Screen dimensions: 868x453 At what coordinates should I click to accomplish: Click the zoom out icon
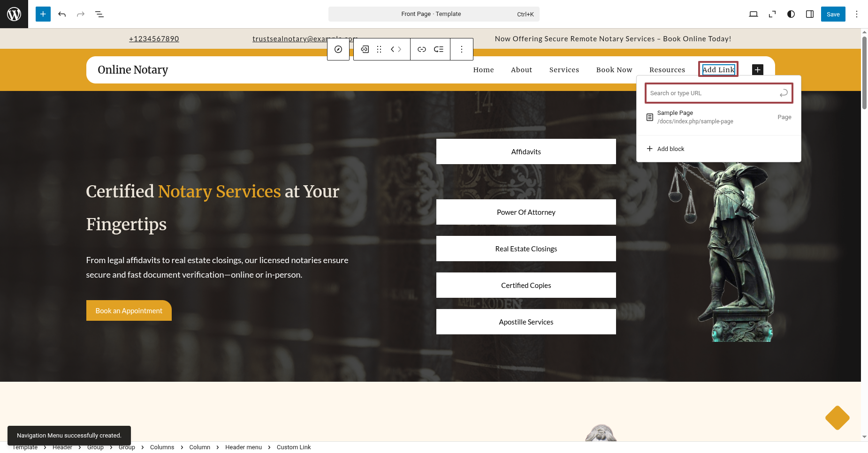772,14
